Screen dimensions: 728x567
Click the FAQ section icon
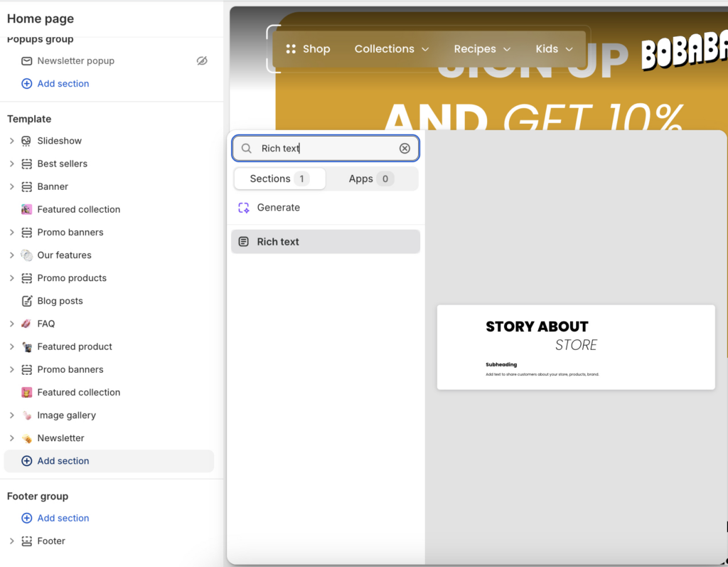point(27,324)
